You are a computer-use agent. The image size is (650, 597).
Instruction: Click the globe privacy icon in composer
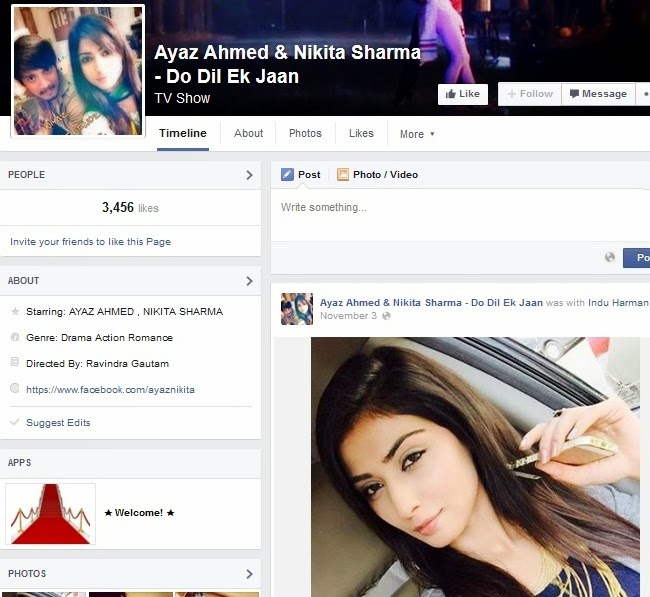click(610, 257)
